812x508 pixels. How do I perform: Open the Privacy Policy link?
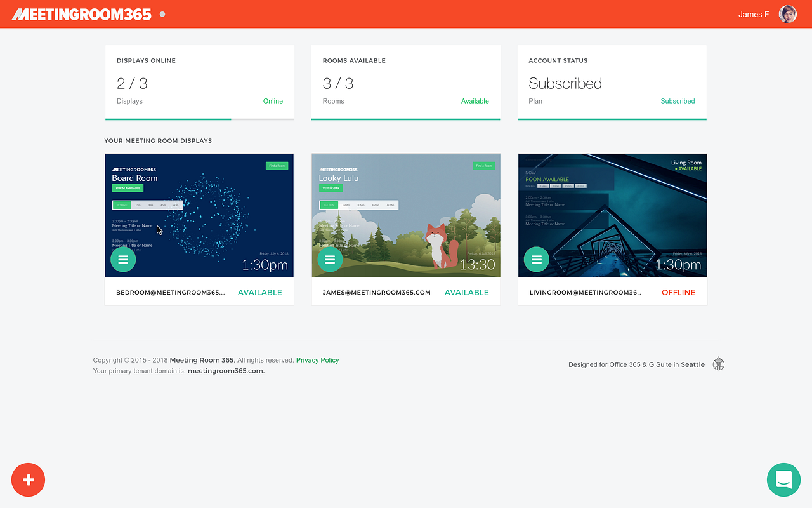317,359
